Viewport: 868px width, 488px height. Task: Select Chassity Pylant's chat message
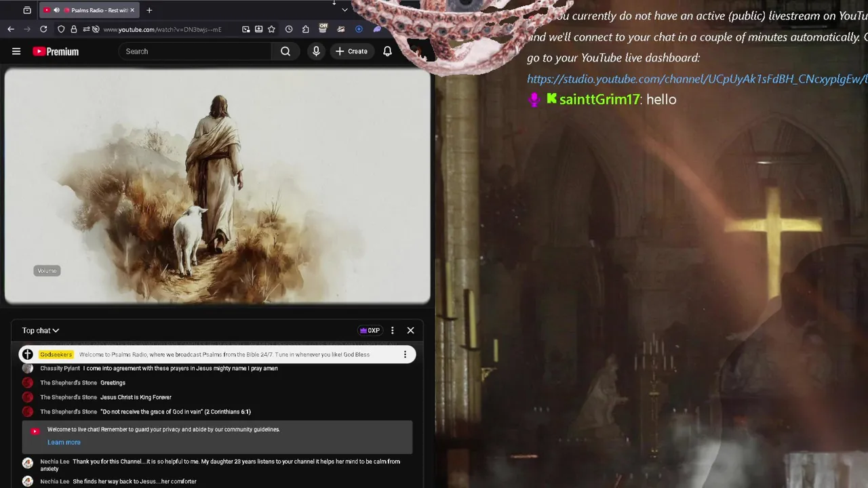pyautogui.click(x=180, y=368)
